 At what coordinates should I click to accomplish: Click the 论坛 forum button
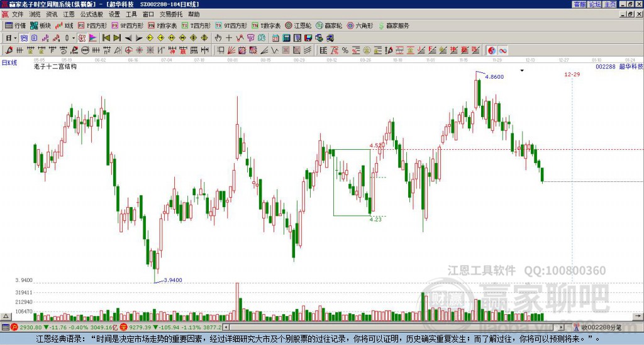(x=595, y=4)
